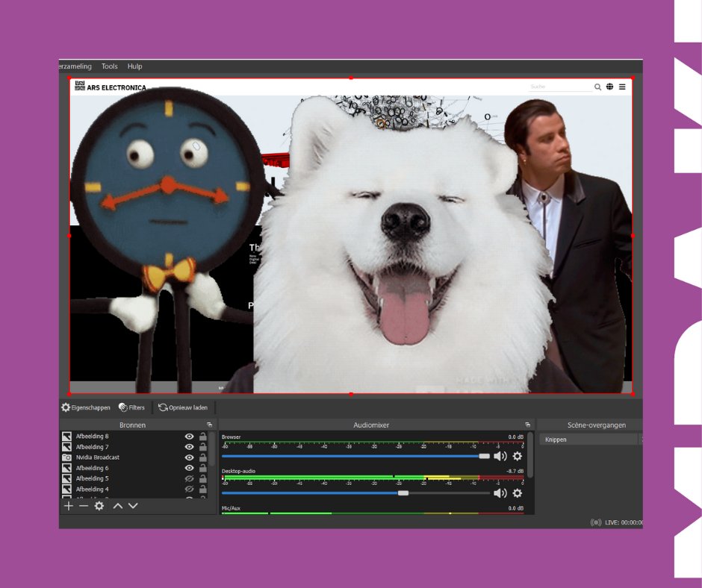Show Afbeelding 4 source
This screenshot has height=588, width=702.
pyautogui.click(x=190, y=489)
